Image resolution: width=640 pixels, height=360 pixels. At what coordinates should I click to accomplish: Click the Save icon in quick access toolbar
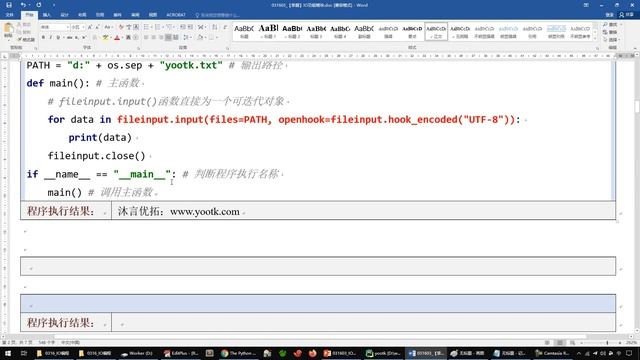tap(9, 5)
